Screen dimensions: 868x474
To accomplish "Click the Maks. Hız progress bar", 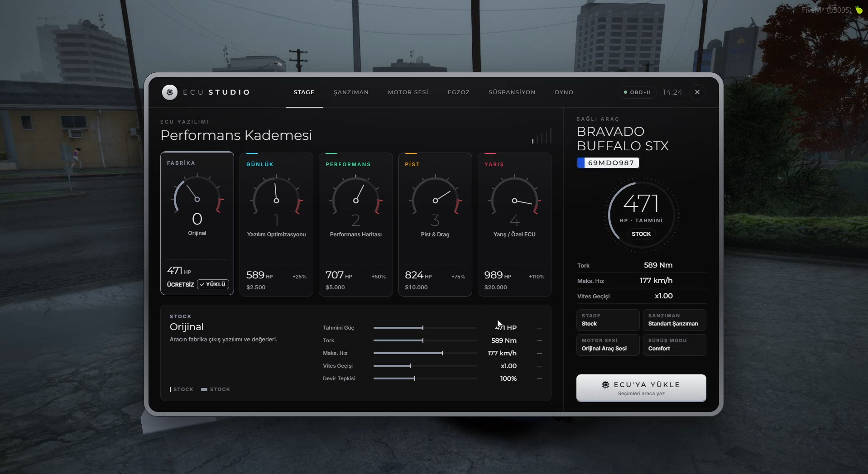I will pyautogui.click(x=425, y=353).
